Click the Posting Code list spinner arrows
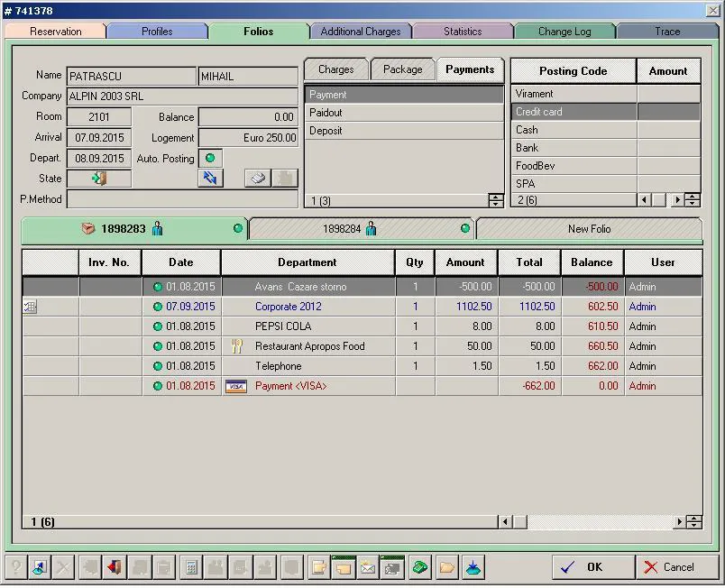Screen dimensions: 725x588 tap(693, 200)
